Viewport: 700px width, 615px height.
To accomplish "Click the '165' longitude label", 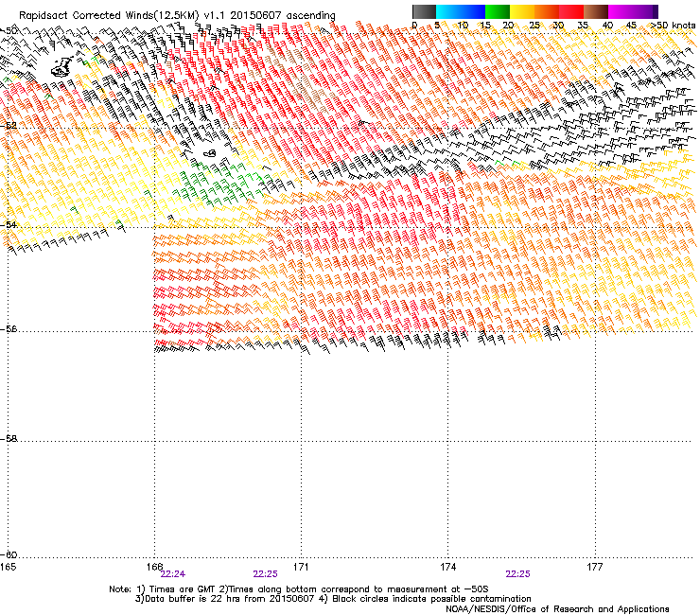I will (x=8, y=567).
